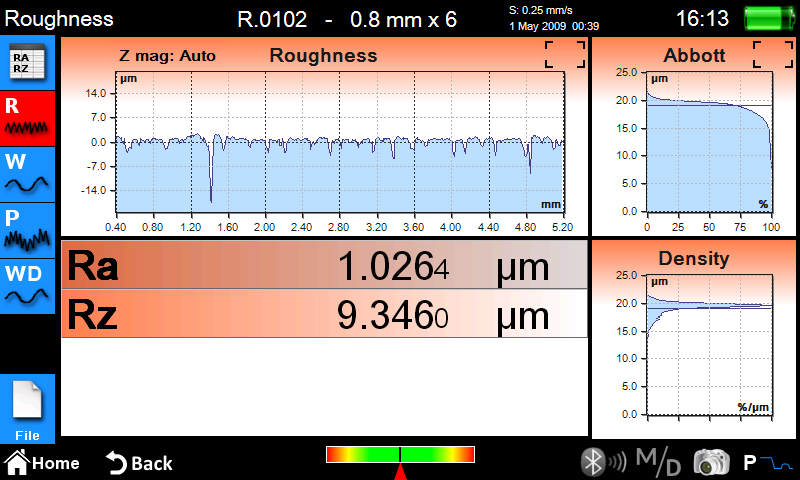Take a screenshot with the camera icon

pos(711,462)
